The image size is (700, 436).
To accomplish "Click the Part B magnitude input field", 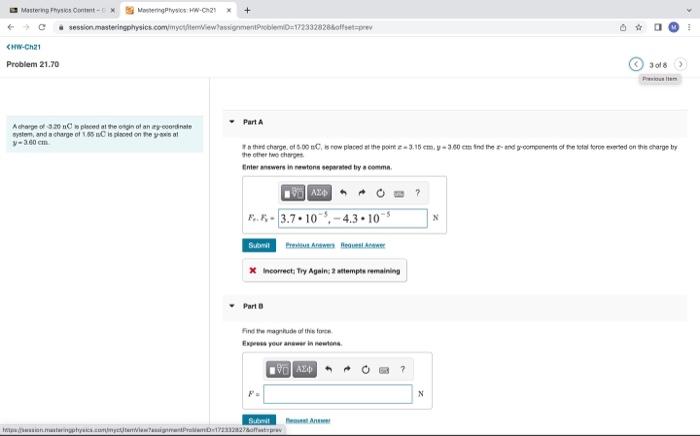I will 338,394.
